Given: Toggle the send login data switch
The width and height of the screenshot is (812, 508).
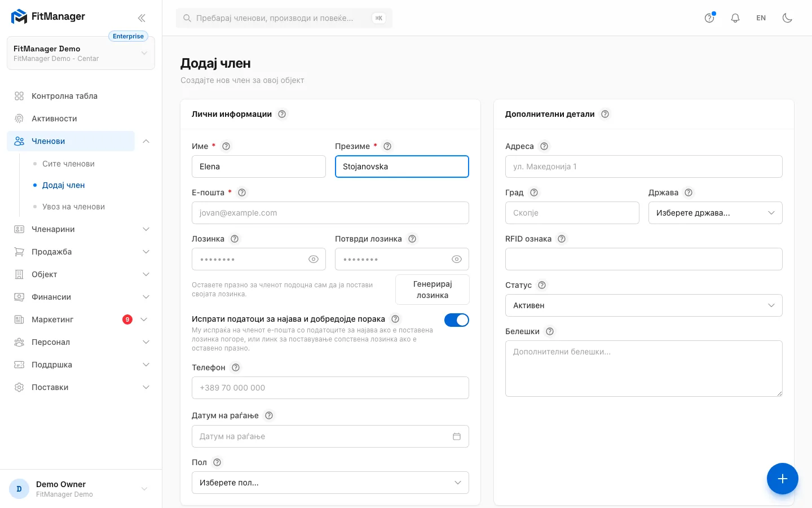Looking at the screenshot, I should point(457,320).
